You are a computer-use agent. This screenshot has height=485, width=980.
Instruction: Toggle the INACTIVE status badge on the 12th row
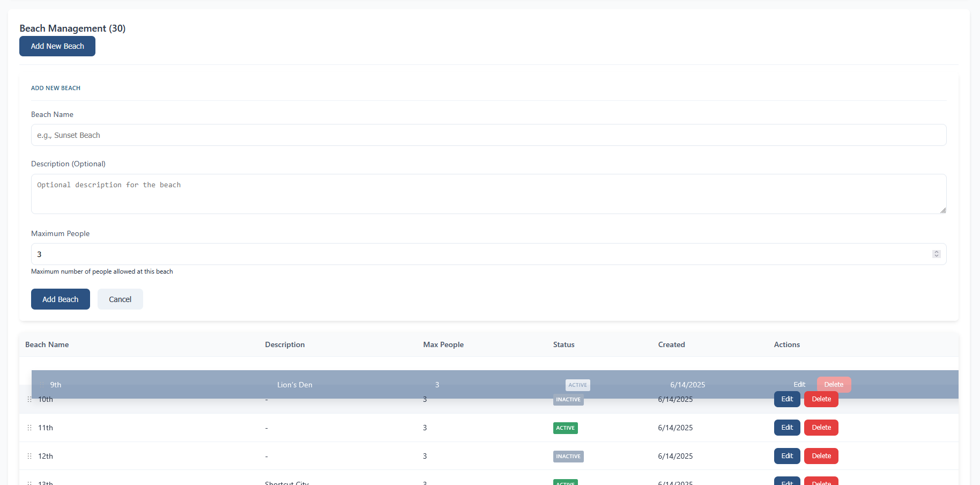coord(568,456)
